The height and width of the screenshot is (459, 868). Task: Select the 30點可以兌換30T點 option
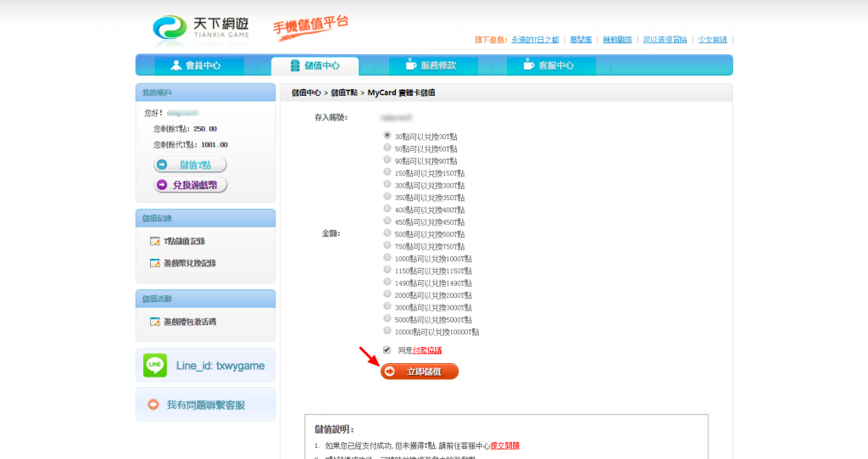pyautogui.click(x=387, y=135)
